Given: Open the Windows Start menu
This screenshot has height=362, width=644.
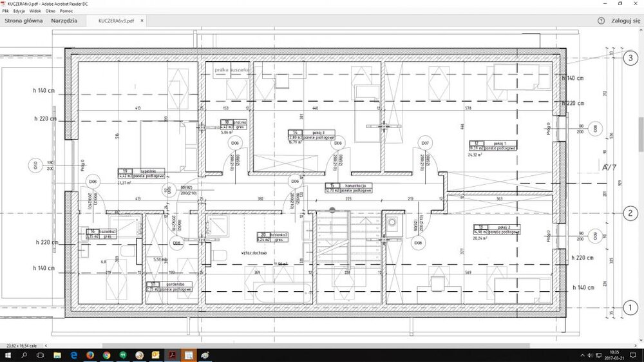Looking at the screenshot, I should (6, 355).
